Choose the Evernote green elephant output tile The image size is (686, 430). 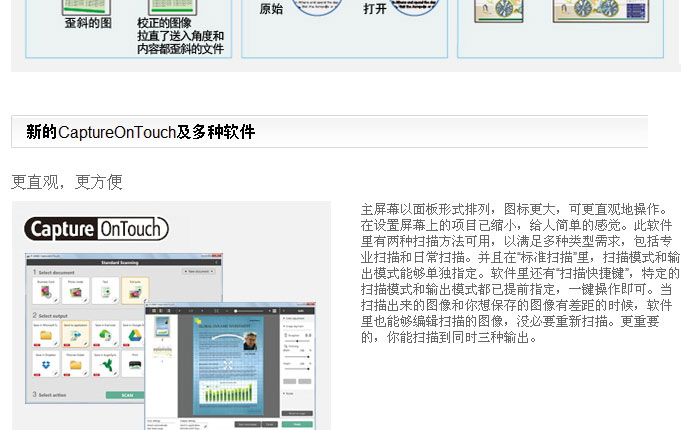coord(105,334)
